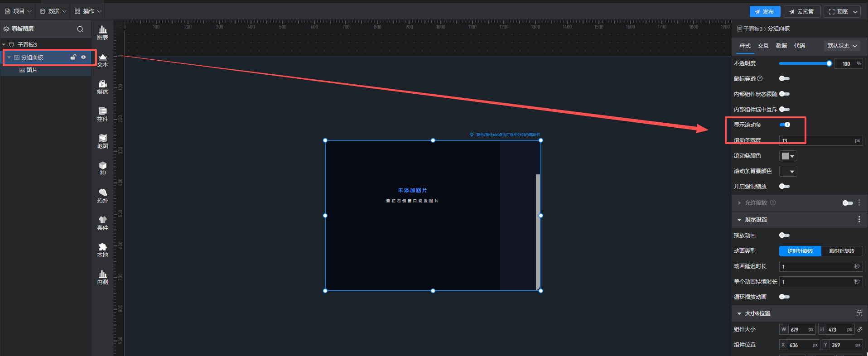Viewport: 868px width, 356px height.
Task: Click the 控件 controls icon
Action: pyautogui.click(x=103, y=114)
